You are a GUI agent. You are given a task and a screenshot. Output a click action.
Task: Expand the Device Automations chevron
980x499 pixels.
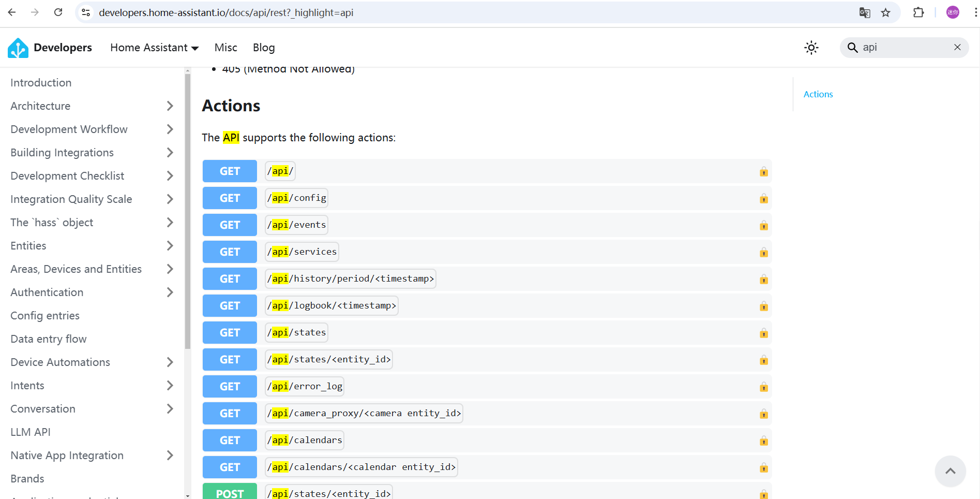(x=170, y=362)
